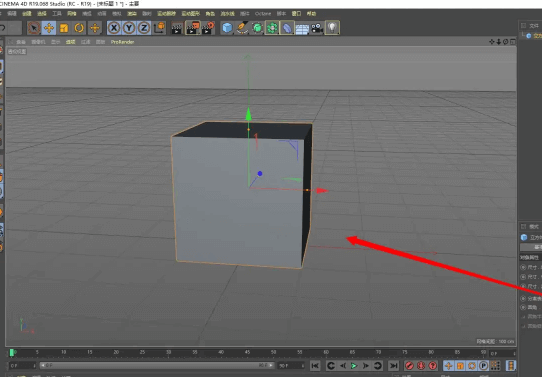Toggle Position keyframe recording
The width and height of the screenshot is (542, 377).
pos(449,365)
